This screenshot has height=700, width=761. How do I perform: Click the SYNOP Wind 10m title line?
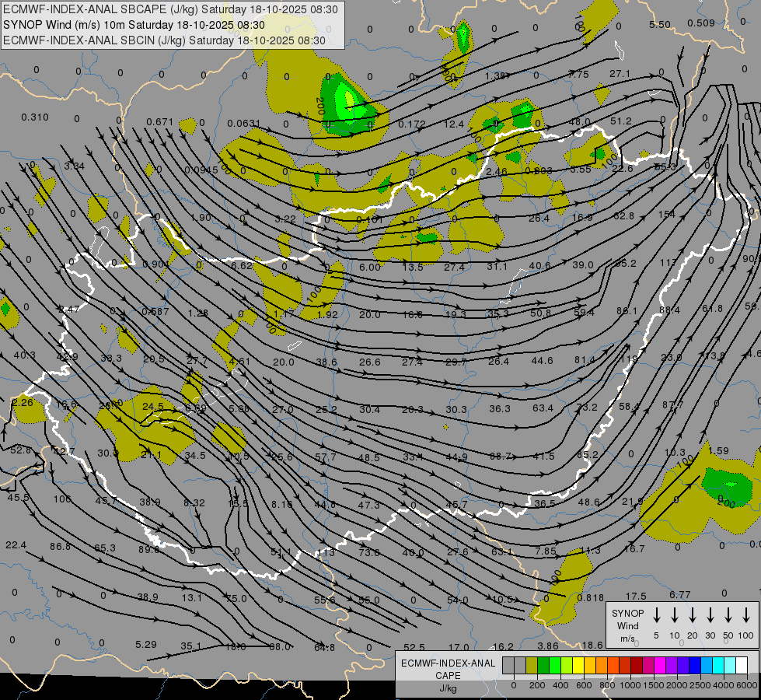click(134, 25)
